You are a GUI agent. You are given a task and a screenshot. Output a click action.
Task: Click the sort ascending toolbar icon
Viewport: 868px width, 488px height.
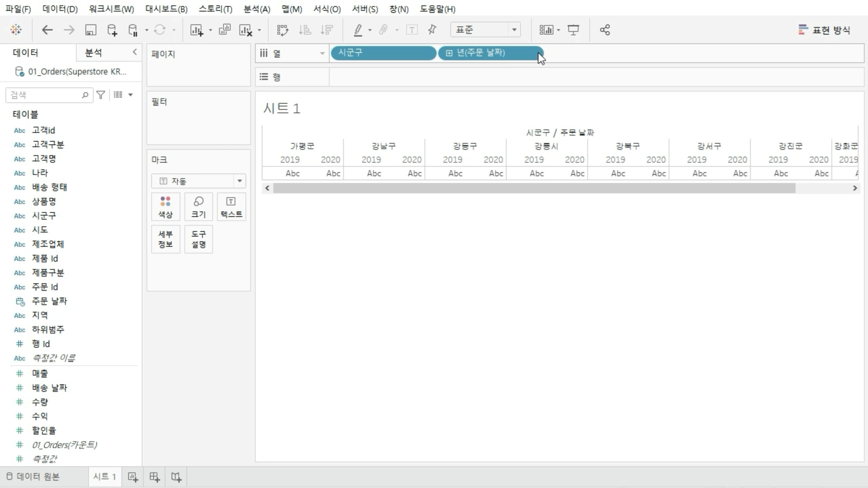[x=305, y=30]
